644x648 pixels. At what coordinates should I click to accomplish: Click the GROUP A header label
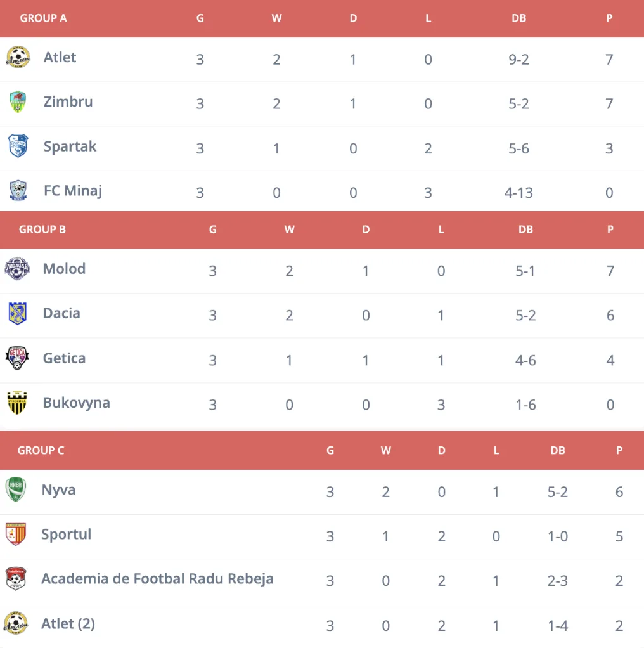coord(43,18)
